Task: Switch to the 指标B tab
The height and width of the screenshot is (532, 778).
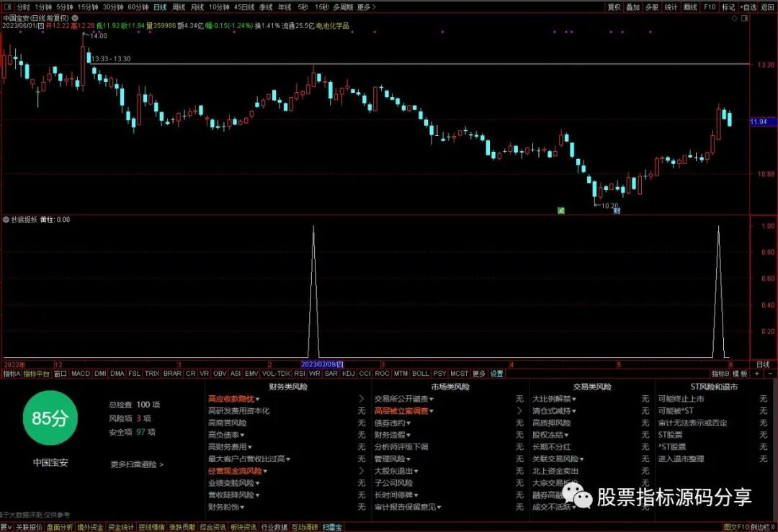Action: (x=720, y=374)
